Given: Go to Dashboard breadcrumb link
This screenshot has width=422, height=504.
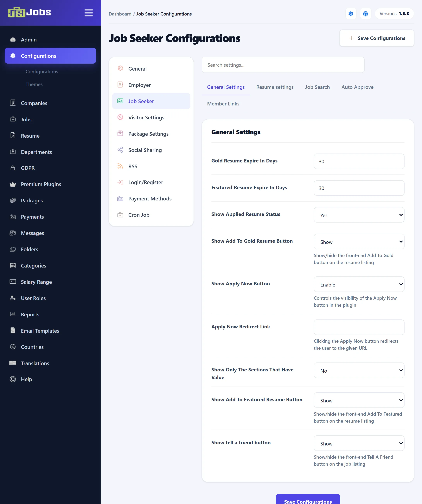Looking at the screenshot, I should [120, 14].
